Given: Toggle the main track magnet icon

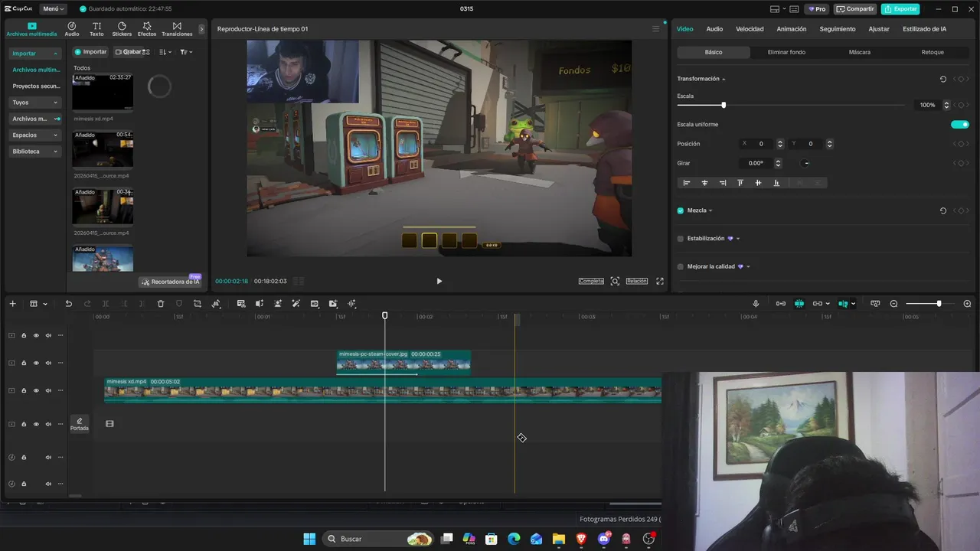Looking at the screenshot, I should [781, 304].
